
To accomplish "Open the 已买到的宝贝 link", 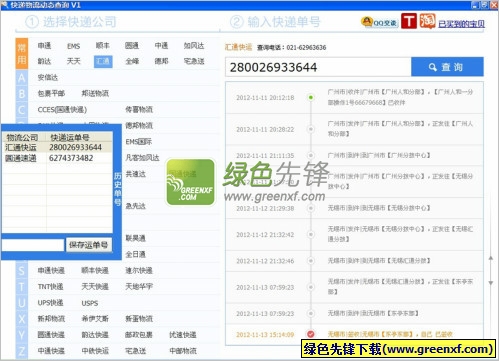I will pyautogui.click(x=461, y=24).
